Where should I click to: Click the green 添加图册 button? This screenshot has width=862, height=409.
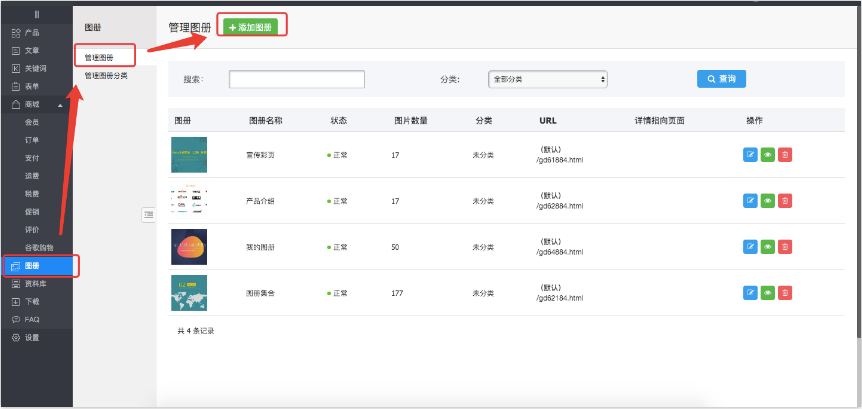coord(250,27)
